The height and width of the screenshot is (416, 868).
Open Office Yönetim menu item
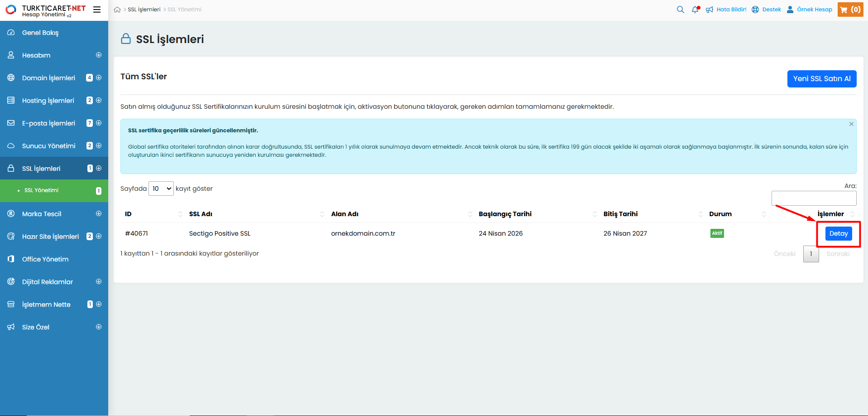coord(54,259)
